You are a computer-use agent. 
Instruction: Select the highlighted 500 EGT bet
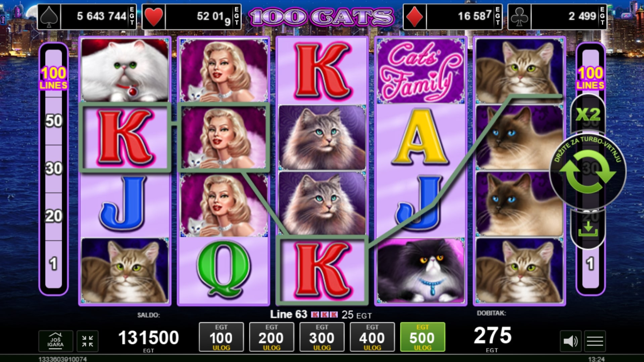423,337
